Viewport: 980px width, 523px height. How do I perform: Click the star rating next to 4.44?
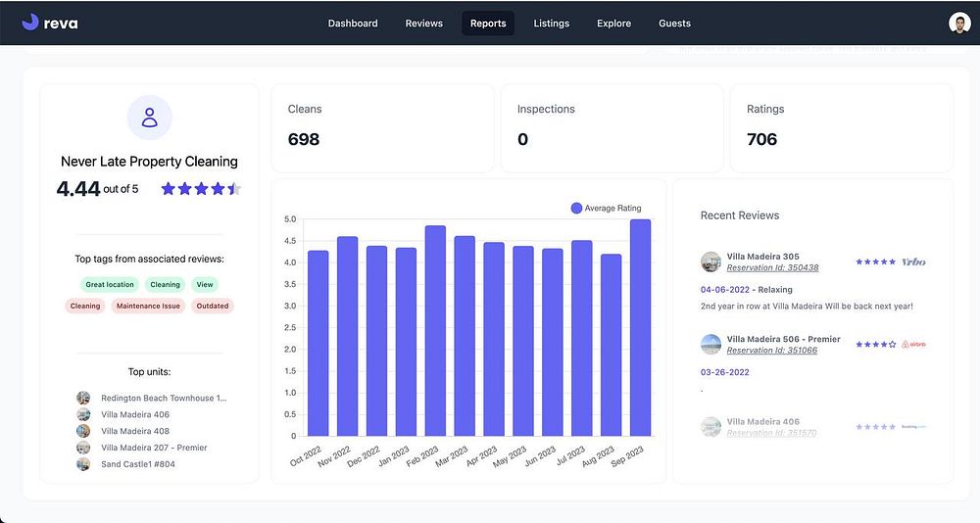click(201, 189)
